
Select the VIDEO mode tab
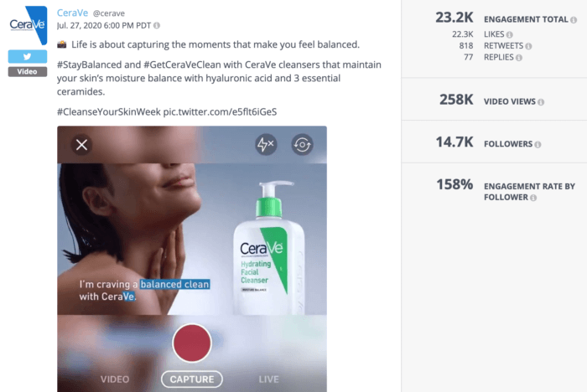coord(115,379)
